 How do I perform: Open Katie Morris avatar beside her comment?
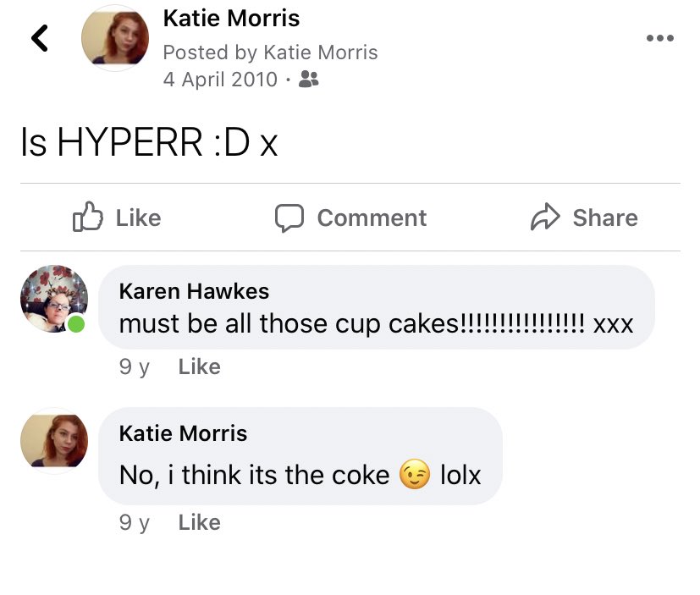[x=54, y=441]
